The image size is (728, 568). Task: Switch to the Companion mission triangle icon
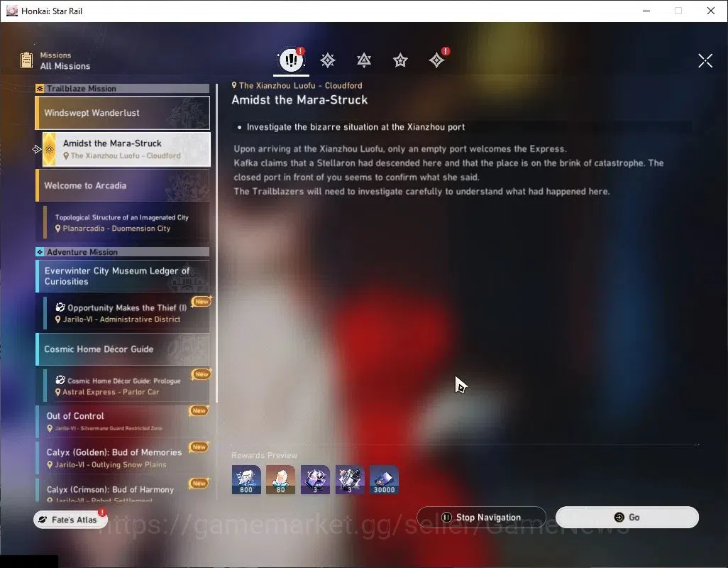[364, 60]
